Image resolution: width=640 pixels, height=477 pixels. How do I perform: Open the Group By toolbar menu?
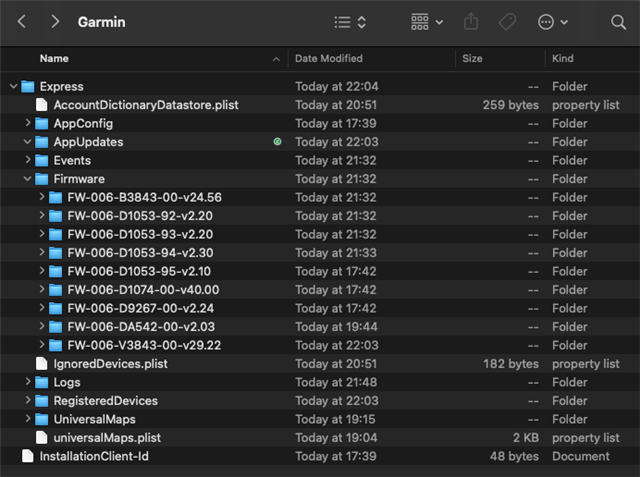point(427,21)
